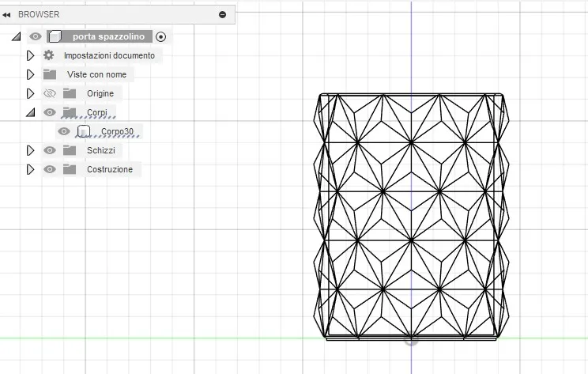Select the Schizzi label
The width and height of the screenshot is (588, 374).
pos(101,150)
